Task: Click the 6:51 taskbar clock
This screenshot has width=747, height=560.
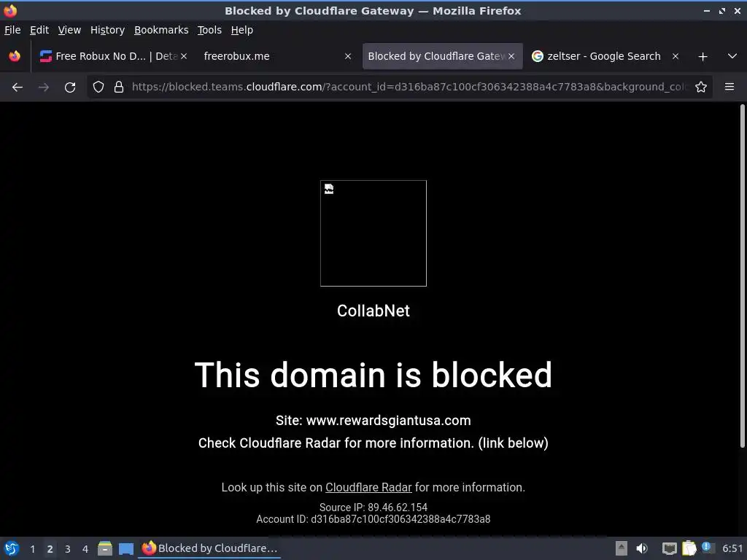Action: pos(732,548)
